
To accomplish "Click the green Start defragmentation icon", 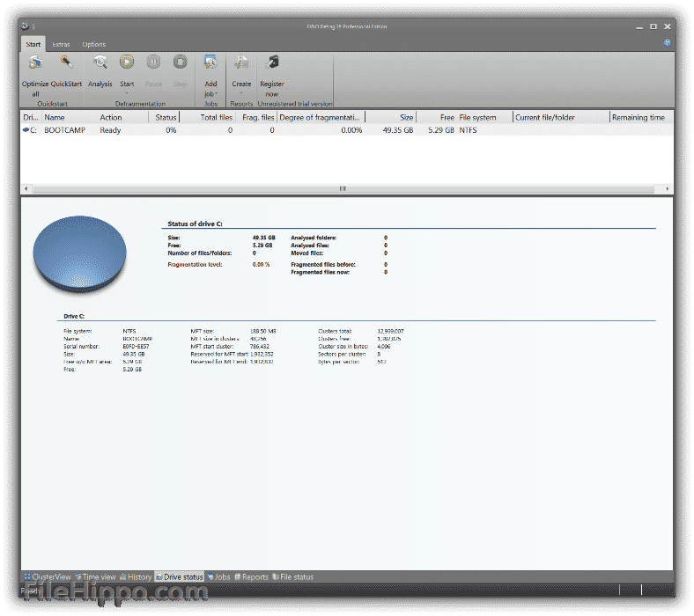I will click(127, 62).
